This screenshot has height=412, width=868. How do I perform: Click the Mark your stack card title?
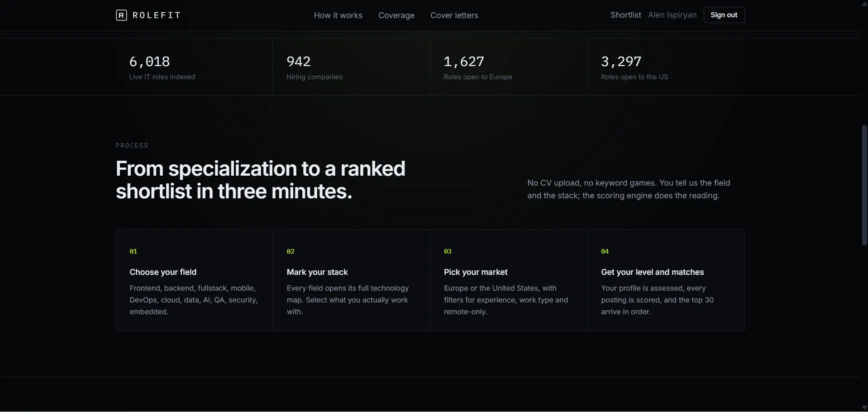point(317,272)
